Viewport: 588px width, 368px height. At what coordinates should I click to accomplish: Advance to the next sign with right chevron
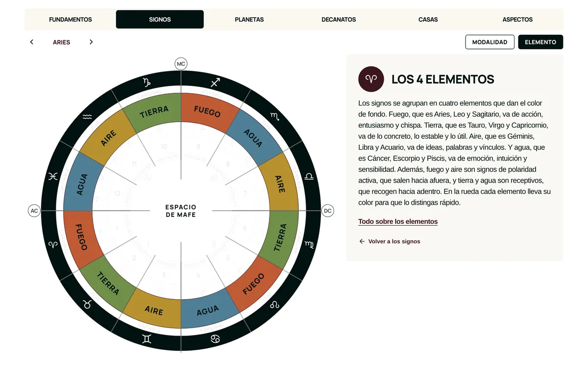[91, 42]
